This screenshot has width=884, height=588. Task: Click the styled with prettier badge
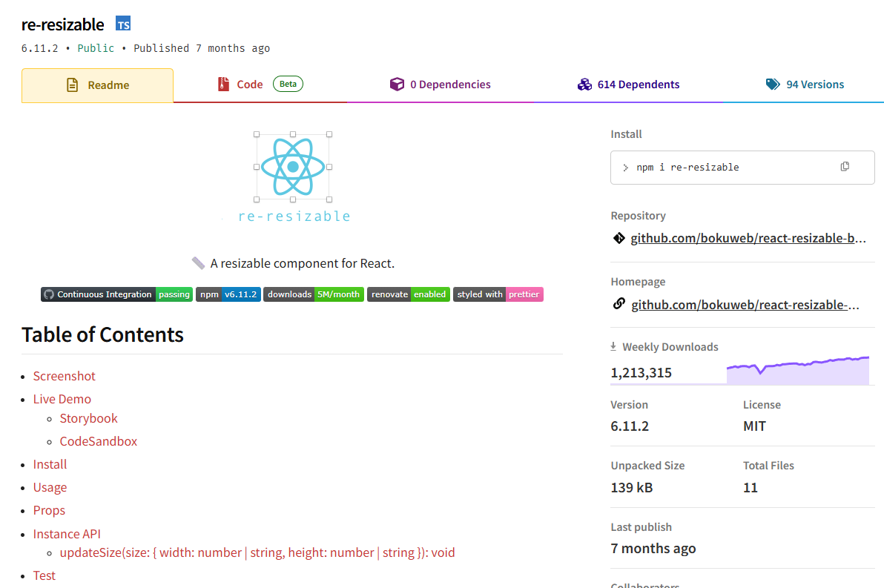pos(498,294)
